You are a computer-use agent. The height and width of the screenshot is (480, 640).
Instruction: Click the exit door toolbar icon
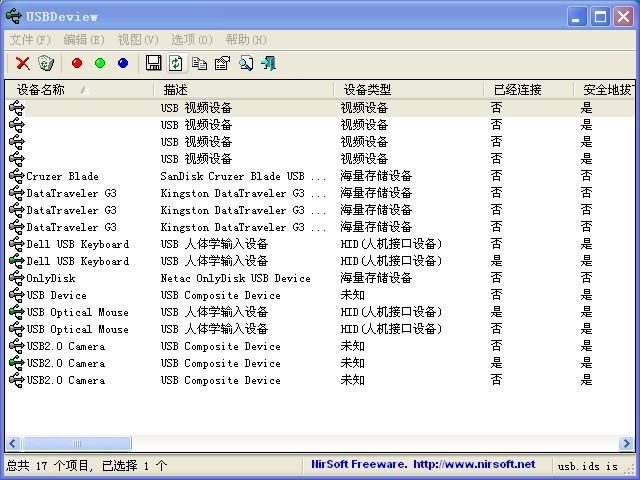point(268,63)
